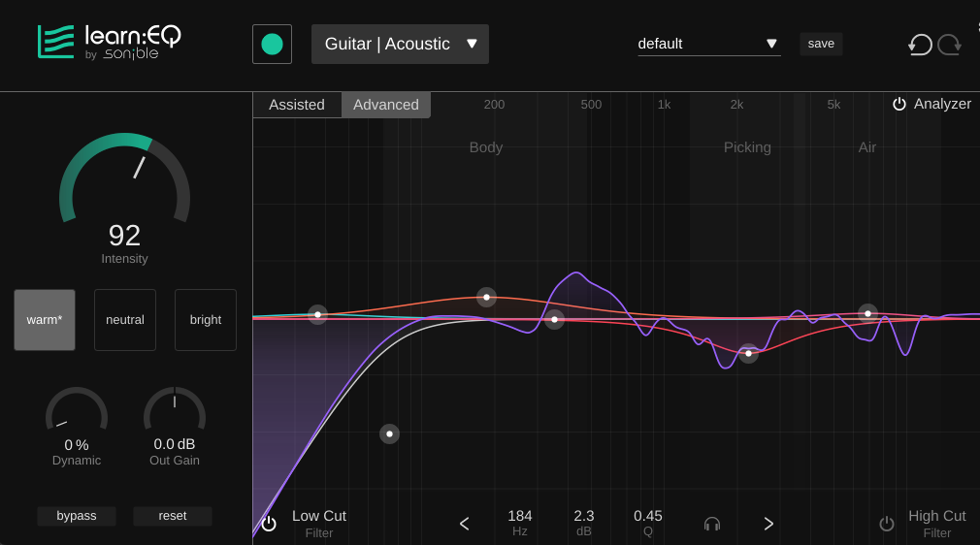Go to previous band with left arrow
This screenshot has height=545, width=980.
464,524
